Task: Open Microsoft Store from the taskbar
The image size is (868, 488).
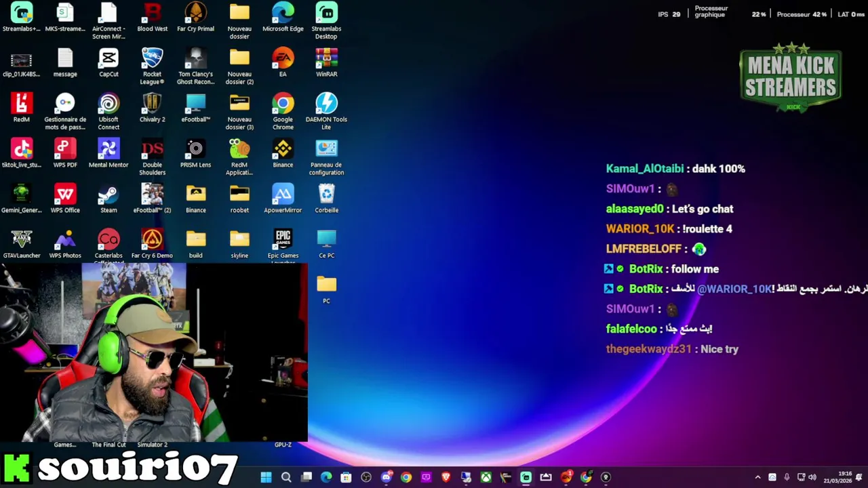Action: tap(347, 477)
